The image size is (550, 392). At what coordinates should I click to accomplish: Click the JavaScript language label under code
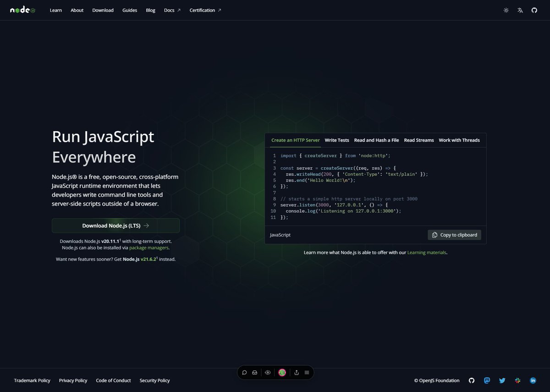(x=280, y=235)
